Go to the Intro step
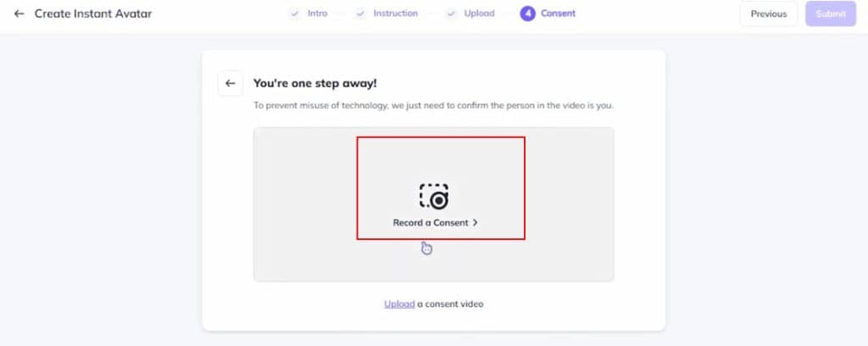This screenshot has width=868, height=346. point(317,14)
